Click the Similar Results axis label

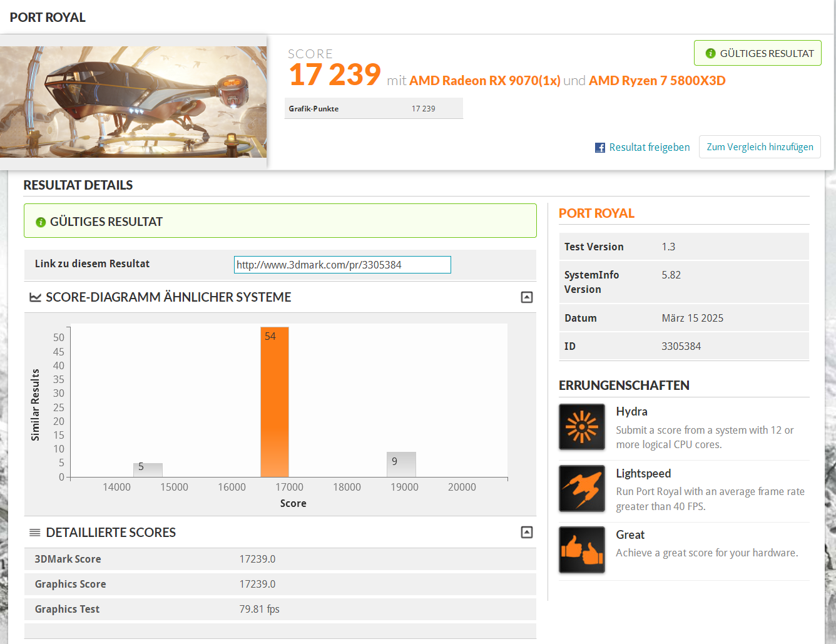pos(36,405)
